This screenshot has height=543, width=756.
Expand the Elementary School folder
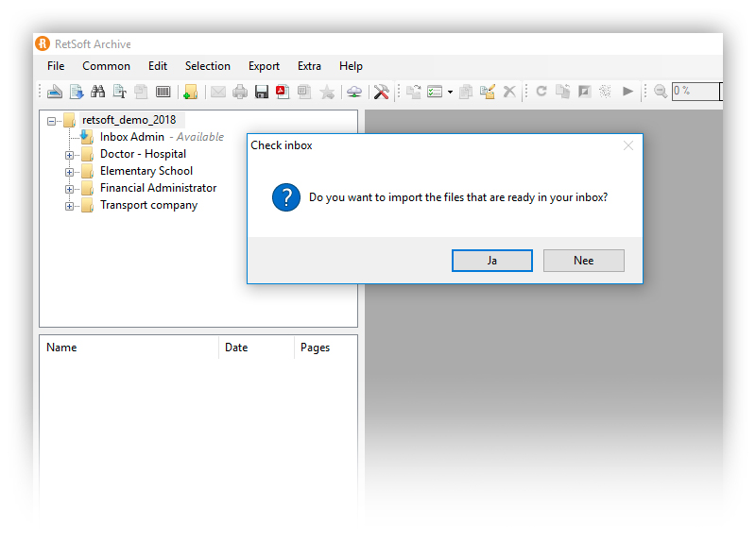pos(69,172)
